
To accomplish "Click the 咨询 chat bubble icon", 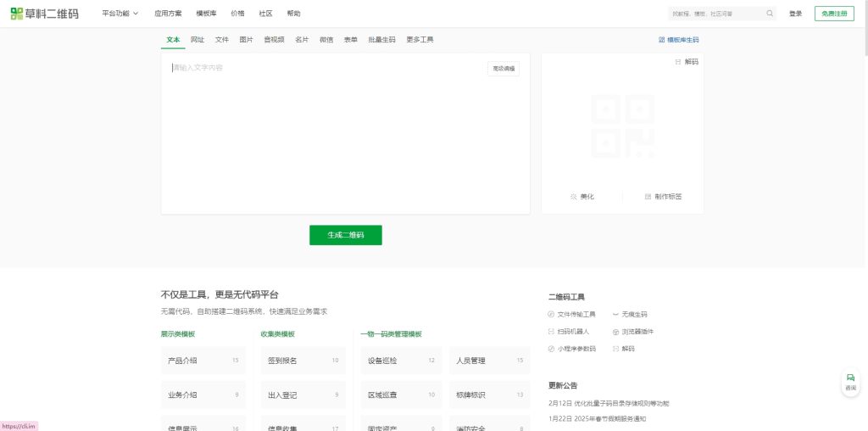I will pos(851,378).
